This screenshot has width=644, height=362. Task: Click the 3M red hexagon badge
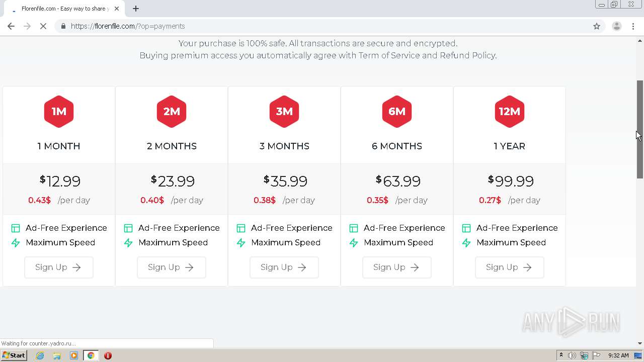point(284,111)
